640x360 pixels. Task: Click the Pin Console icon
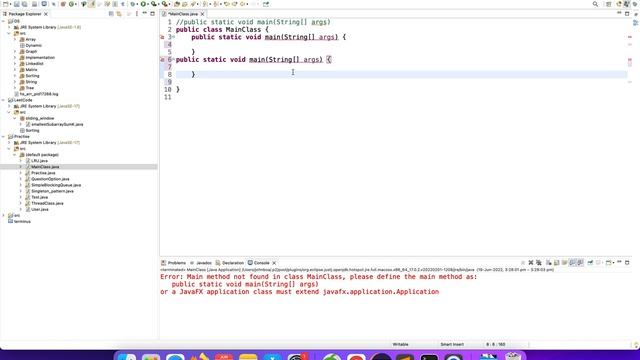590,262
